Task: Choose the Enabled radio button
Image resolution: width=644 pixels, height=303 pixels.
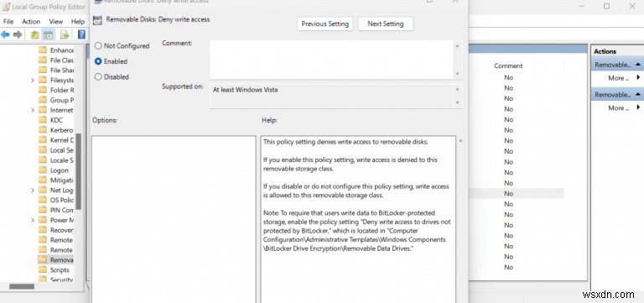Action: [98, 61]
